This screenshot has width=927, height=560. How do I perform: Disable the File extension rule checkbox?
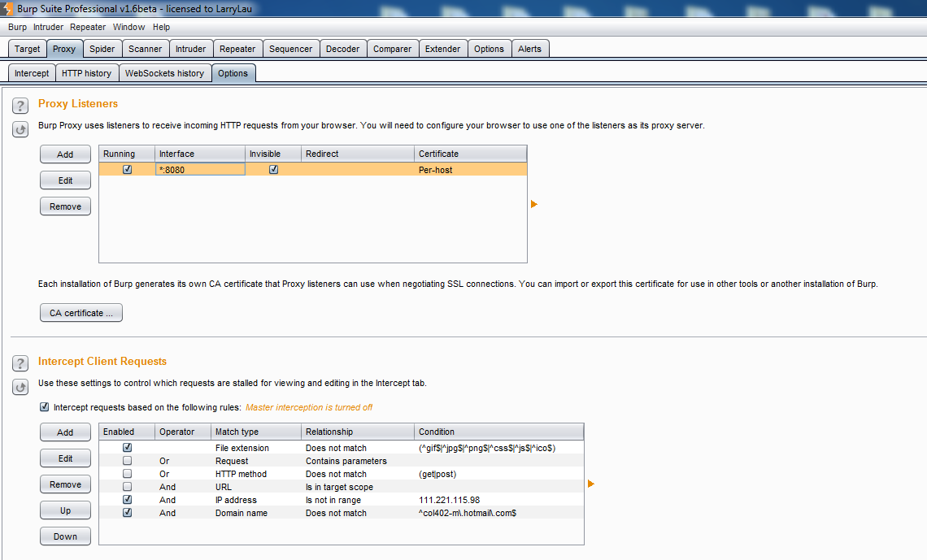[127, 448]
